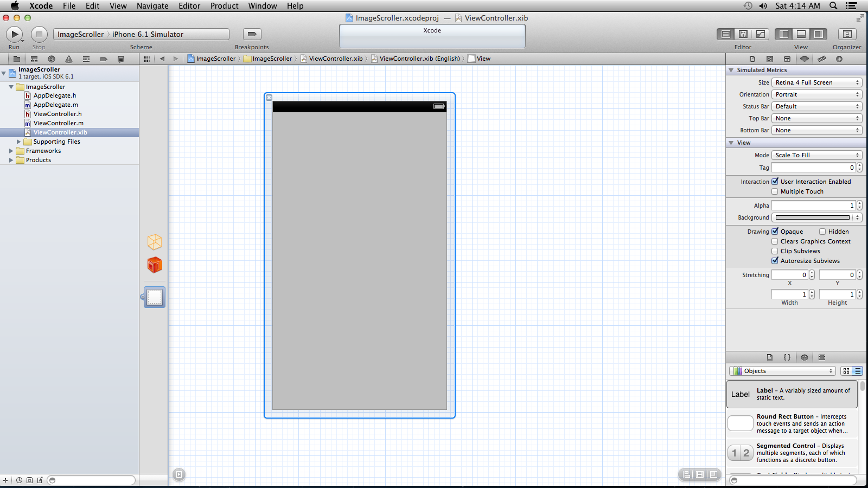Show the Symbol navigator

point(34,59)
